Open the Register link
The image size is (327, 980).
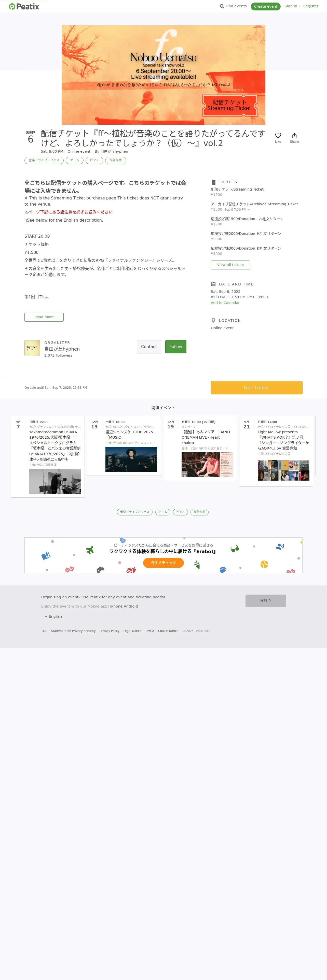pos(311,6)
